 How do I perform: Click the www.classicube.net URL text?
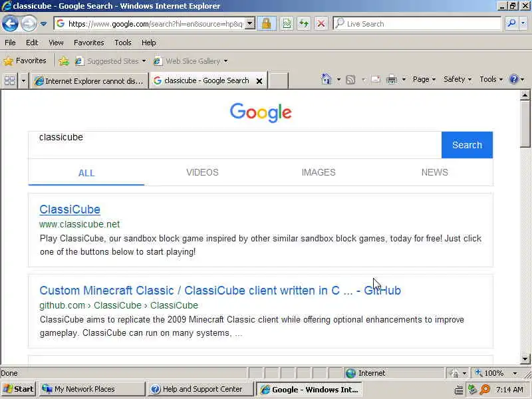point(79,224)
